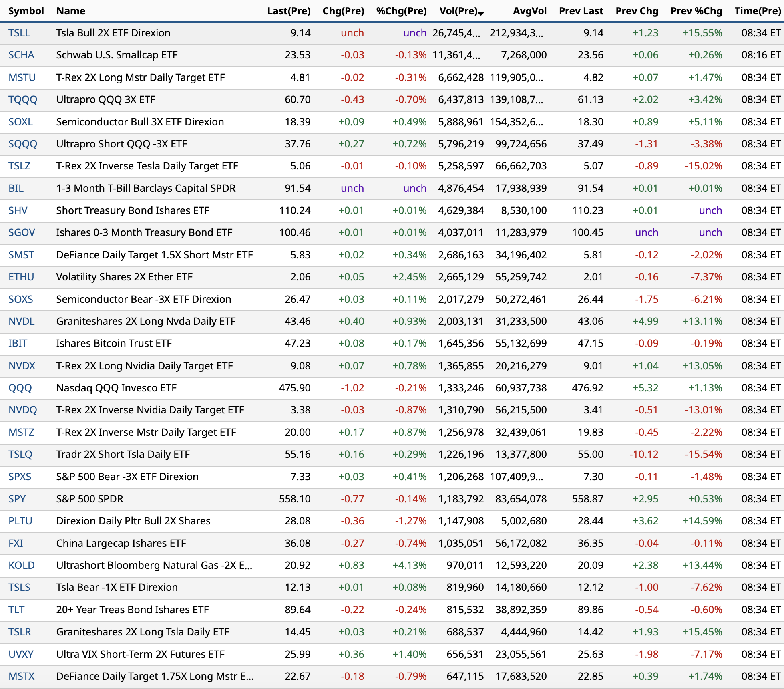Image resolution: width=784 pixels, height=689 pixels.
Task: Open the UVXY ticker link
Action: click(x=21, y=655)
